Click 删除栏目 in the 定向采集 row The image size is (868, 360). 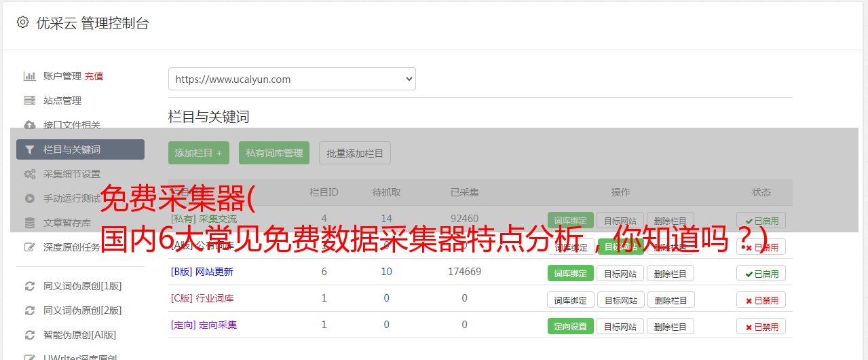(x=671, y=326)
